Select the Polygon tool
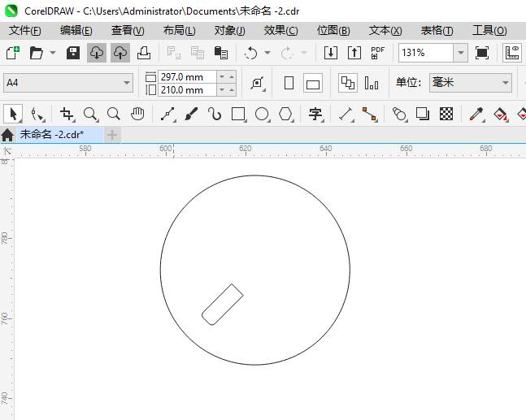The image size is (526, 420). tap(286, 114)
